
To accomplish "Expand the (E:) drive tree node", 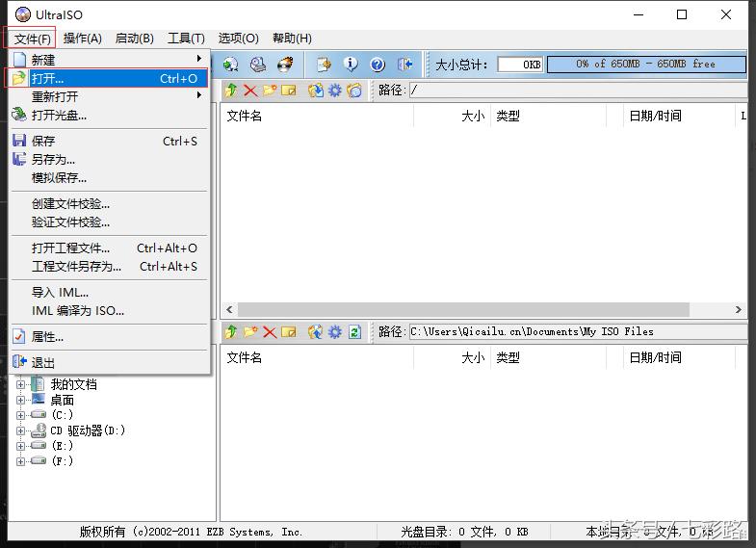I will pyautogui.click(x=21, y=446).
